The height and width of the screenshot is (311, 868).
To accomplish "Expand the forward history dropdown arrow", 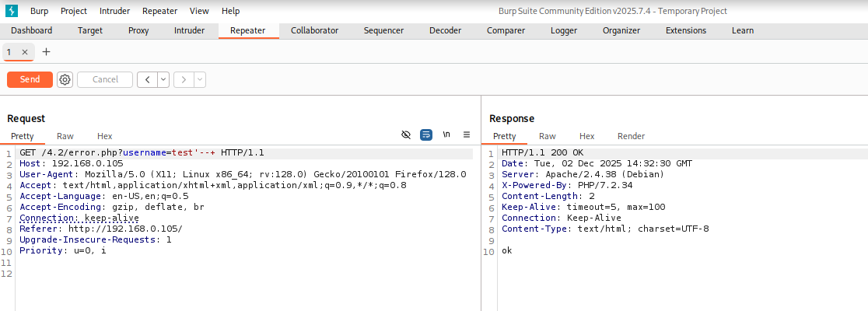I will click(200, 79).
